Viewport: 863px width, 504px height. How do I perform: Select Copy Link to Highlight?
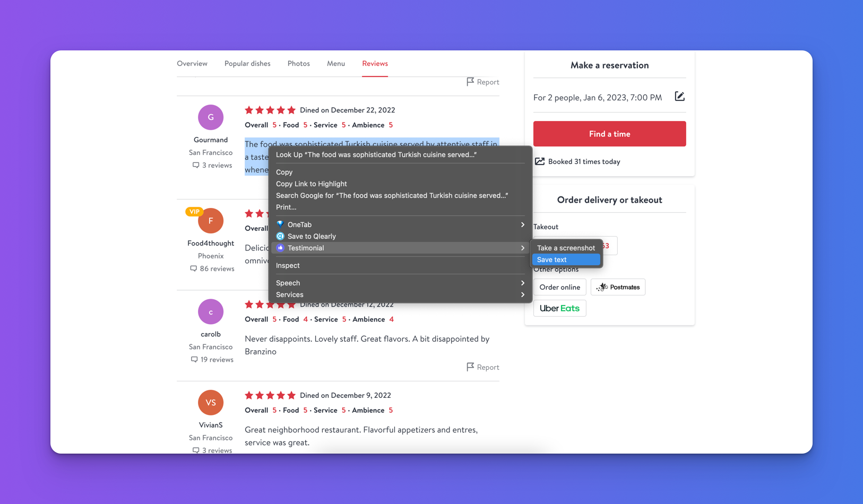coord(311,184)
